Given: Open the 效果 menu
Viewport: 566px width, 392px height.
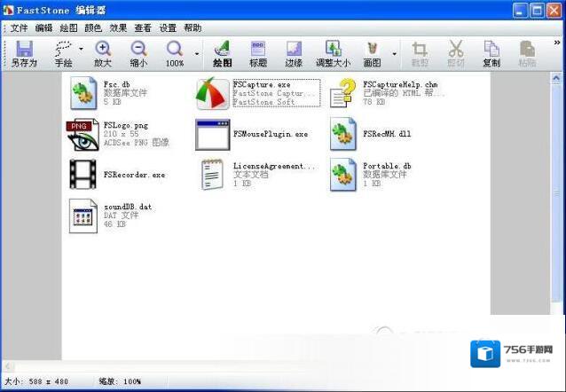Looking at the screenshot, I should [118, 27].
